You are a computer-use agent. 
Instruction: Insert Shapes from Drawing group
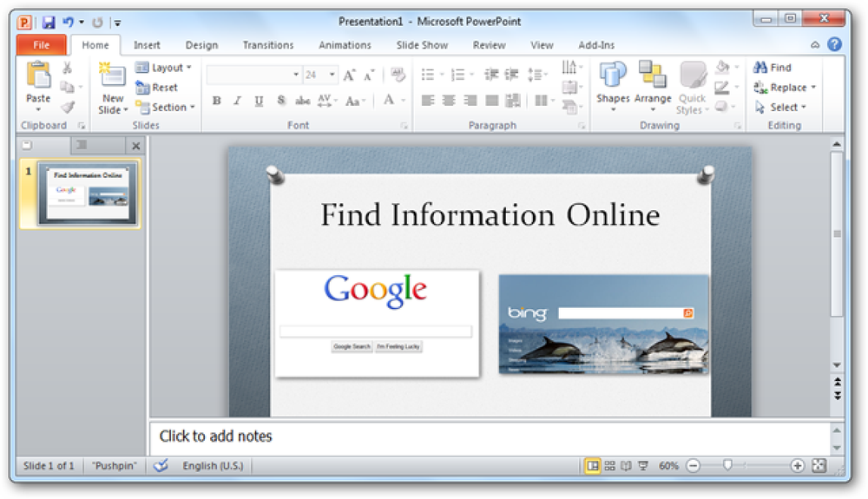(613, 86)
